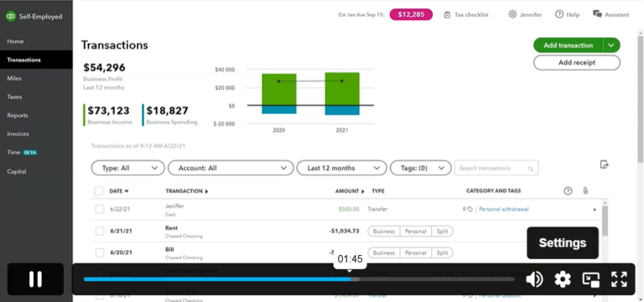Split the Bill transaction
This screenshot has width=644, height=302.
click(443, 253)
